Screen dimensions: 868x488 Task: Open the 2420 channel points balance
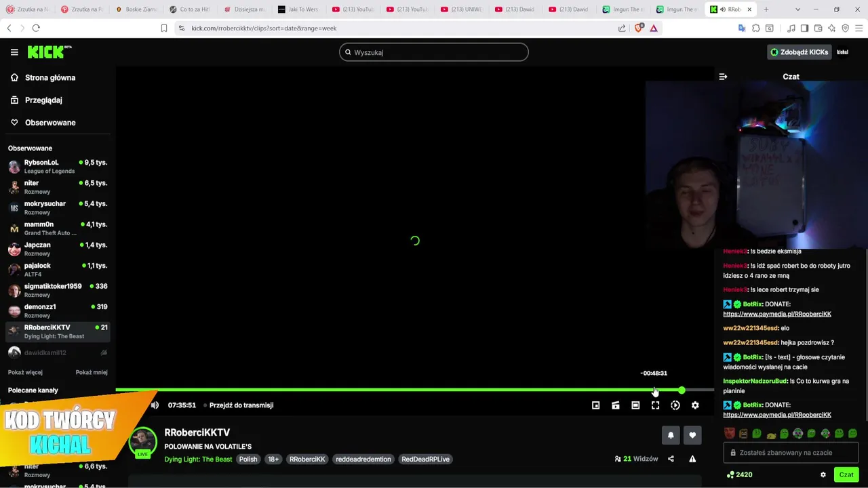pyautogui.click(x=739, y=475)
